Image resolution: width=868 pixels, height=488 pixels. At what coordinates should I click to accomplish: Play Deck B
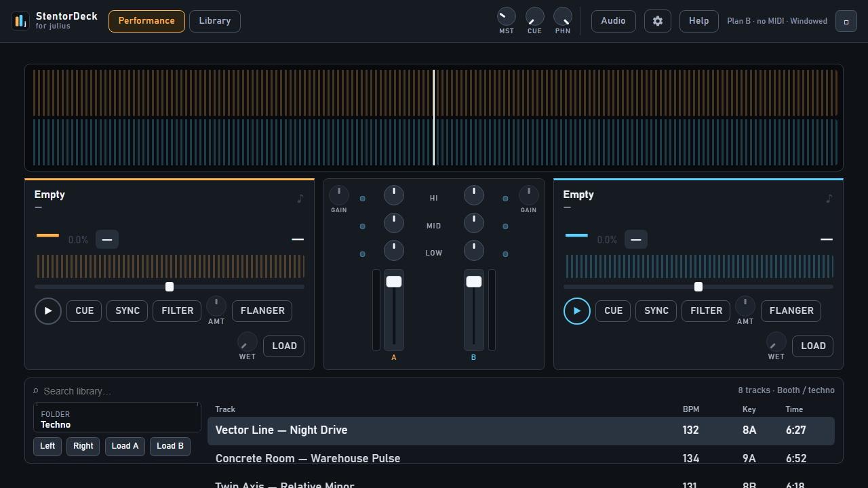(x=577, y=311)
